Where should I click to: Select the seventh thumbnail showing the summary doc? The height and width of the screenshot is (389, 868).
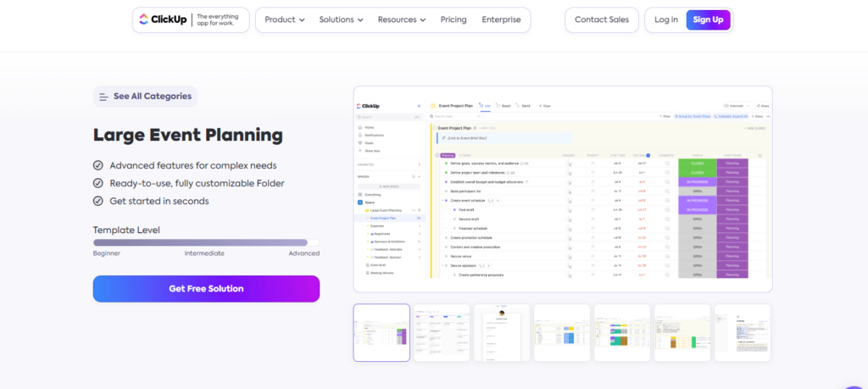[743, 332]
